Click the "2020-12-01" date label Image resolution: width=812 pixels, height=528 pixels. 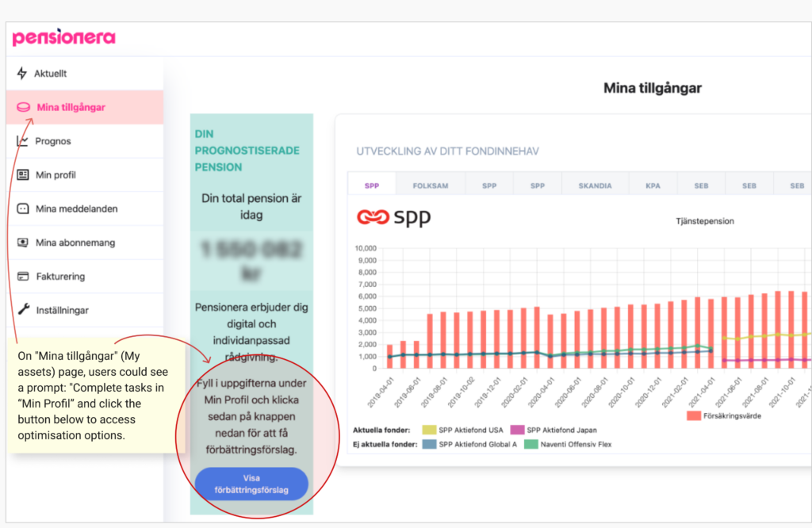tap(648, 392)
